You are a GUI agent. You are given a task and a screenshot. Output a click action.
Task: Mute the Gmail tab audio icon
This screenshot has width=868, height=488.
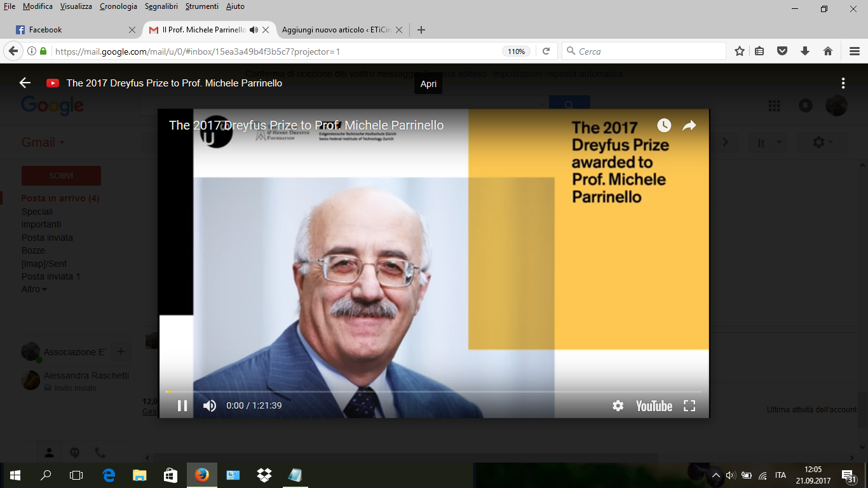tap(254, 30)
